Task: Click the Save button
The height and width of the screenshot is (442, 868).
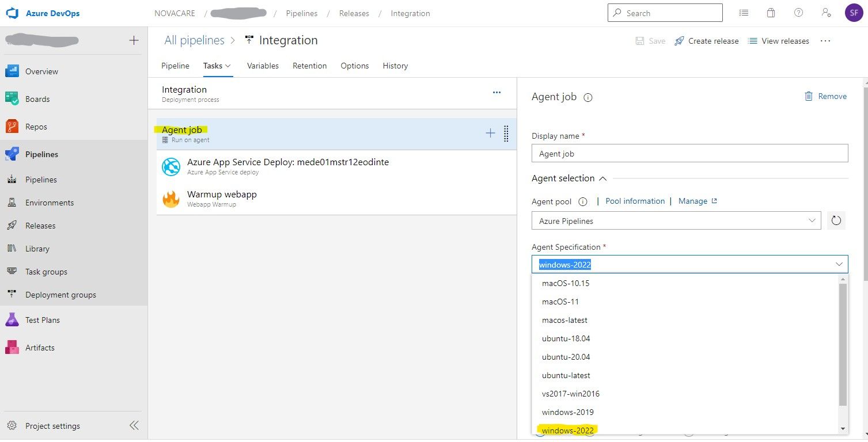Action: [650, 41]
